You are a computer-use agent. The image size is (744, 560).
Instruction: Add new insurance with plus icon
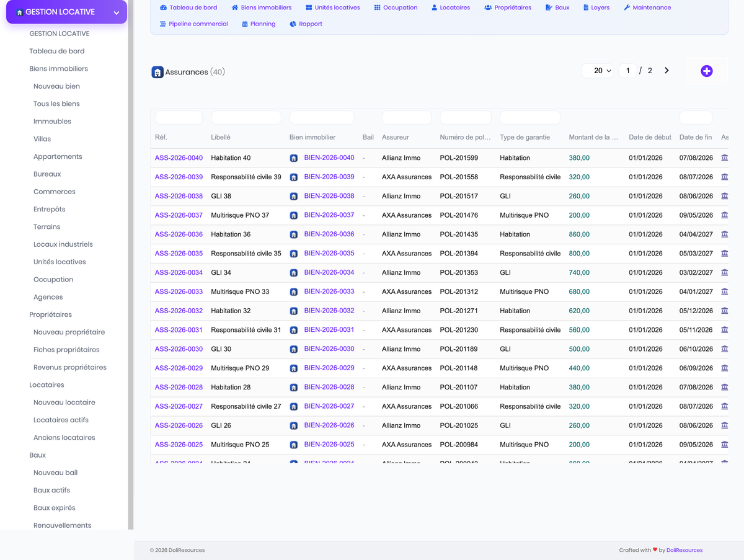706,71
